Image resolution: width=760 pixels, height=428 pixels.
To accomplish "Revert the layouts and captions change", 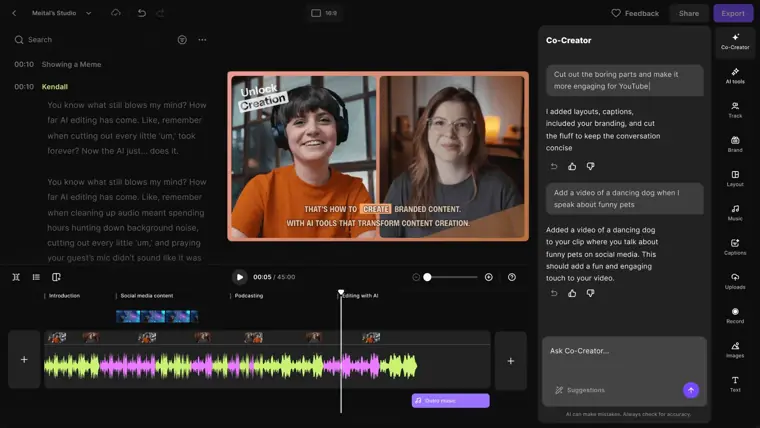I will (554, 166).
